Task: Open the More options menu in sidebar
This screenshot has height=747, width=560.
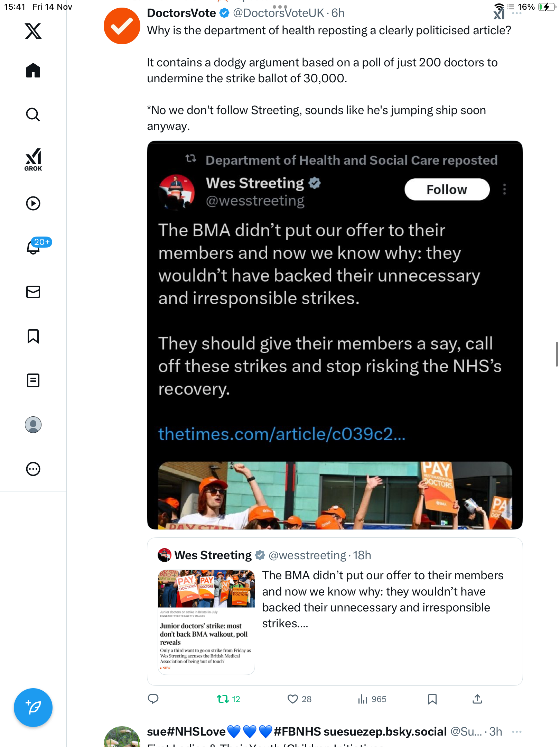Action: coord(33,469)
